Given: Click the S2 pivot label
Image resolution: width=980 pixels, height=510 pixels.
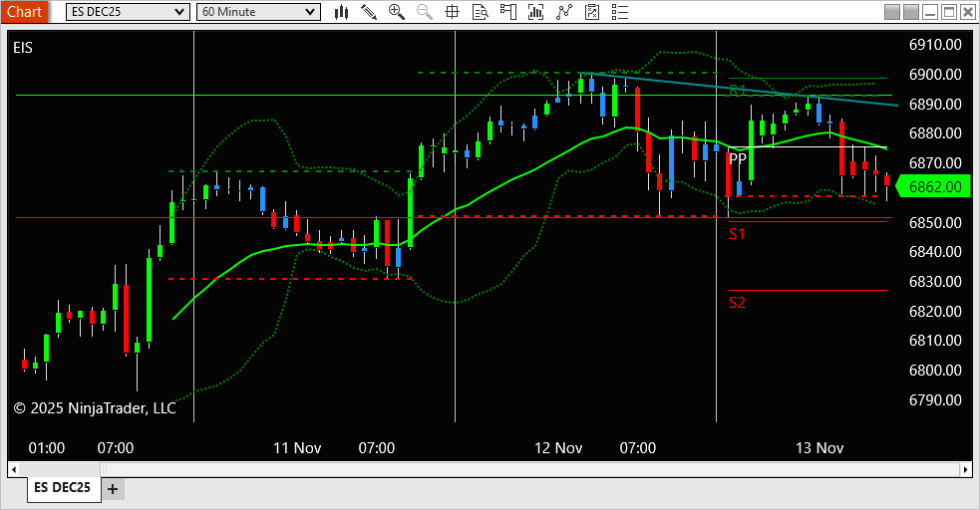Looking at the screenshot, I should (737, 303).
